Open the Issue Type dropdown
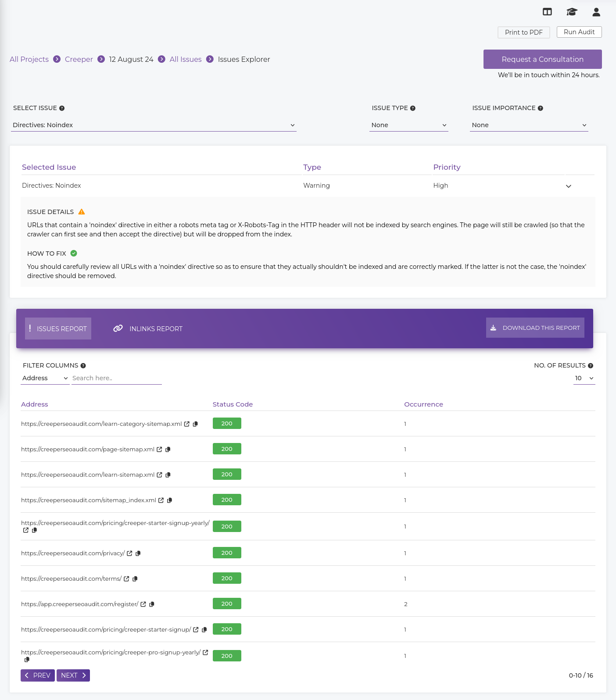Screen dimensions: 616x700 pos(408,125)
